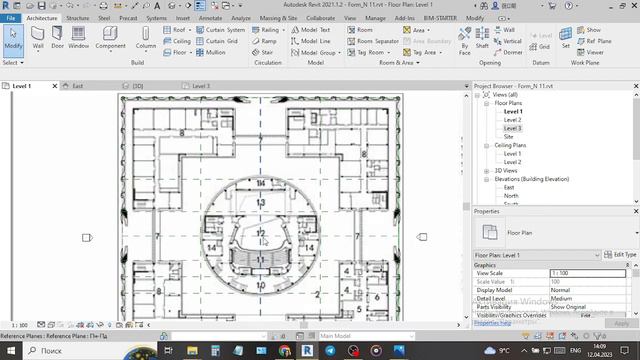Screen dimensions: 640x360
Task: Select the Mullion tool
Action: pyautogui.click(x=211, y=53)
